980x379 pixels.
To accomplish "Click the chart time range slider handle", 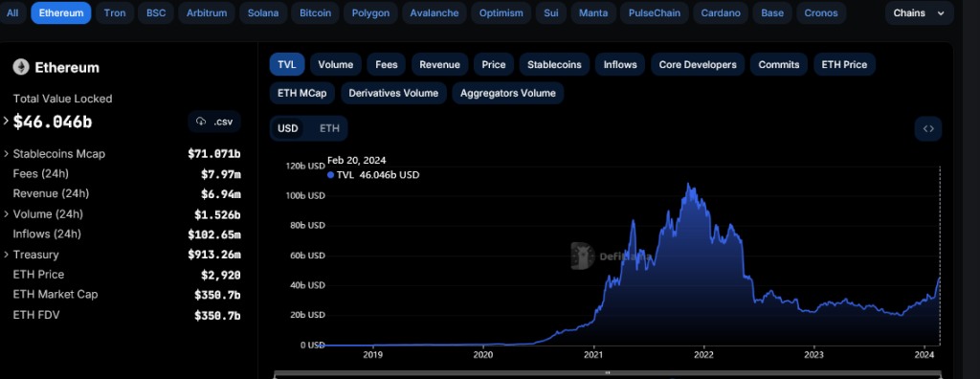I will (x=606, y=373).
